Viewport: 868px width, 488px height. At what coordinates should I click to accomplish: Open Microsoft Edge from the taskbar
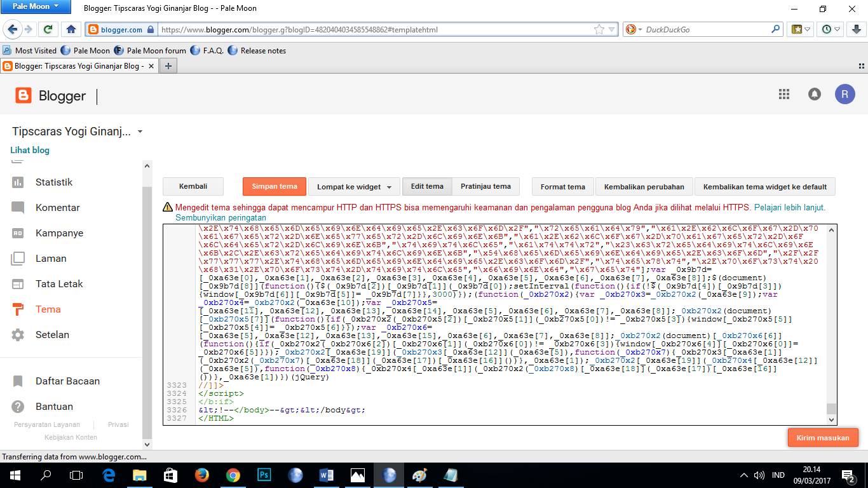pos(109,475)
